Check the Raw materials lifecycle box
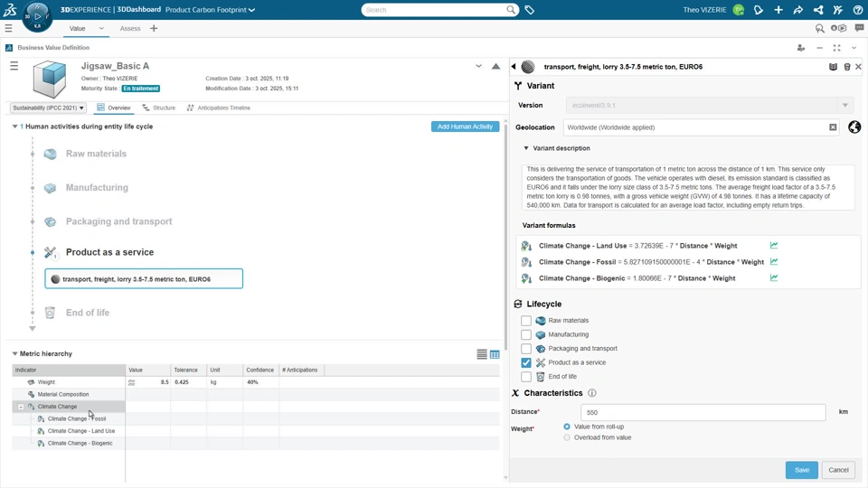This screenshot has width=868, height=488. point(526,320)
